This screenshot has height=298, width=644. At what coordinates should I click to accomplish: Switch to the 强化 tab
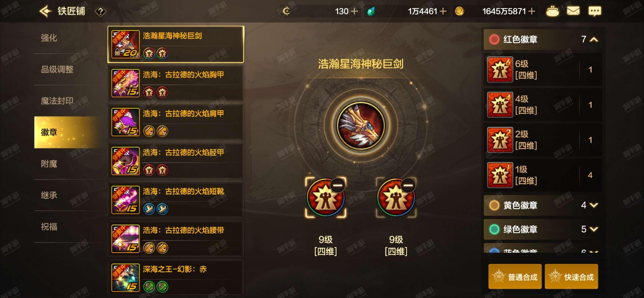point(49,38)
